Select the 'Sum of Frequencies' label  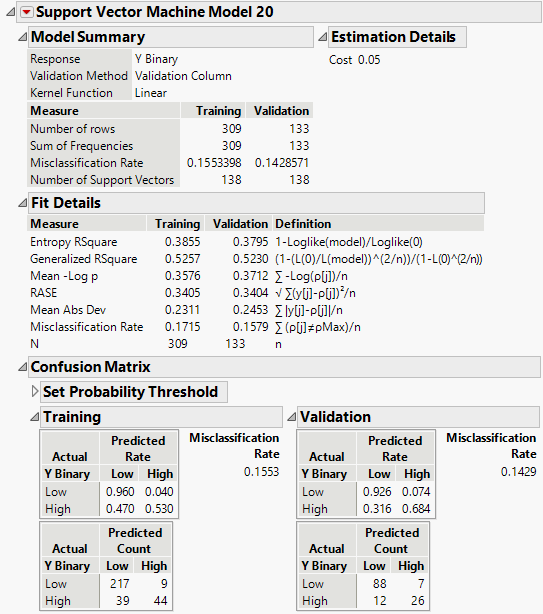[82, 146]
